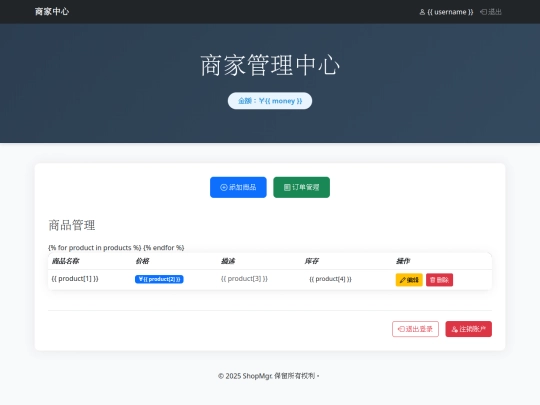
Task: Click the {% for product in products %} text
Action: (95, 248)
